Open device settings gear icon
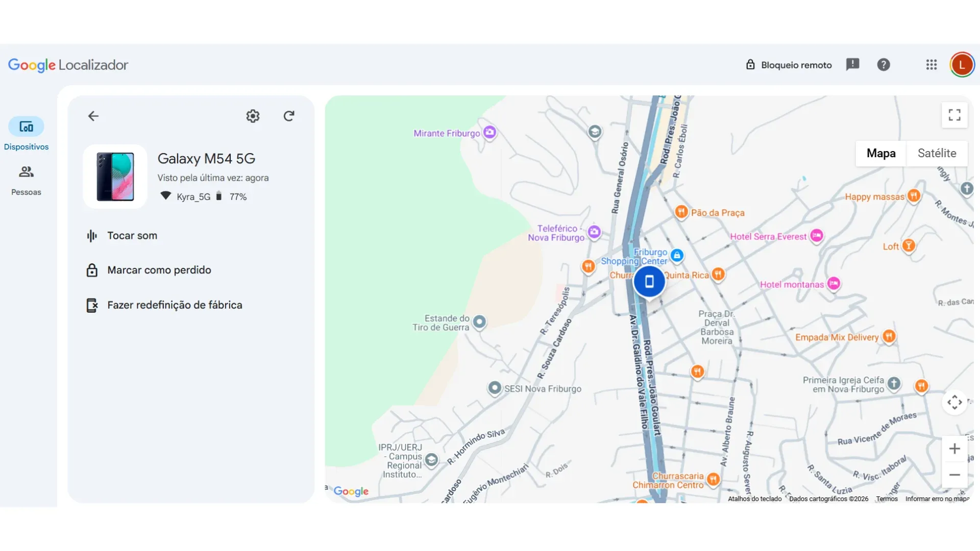 click(253, 116)
